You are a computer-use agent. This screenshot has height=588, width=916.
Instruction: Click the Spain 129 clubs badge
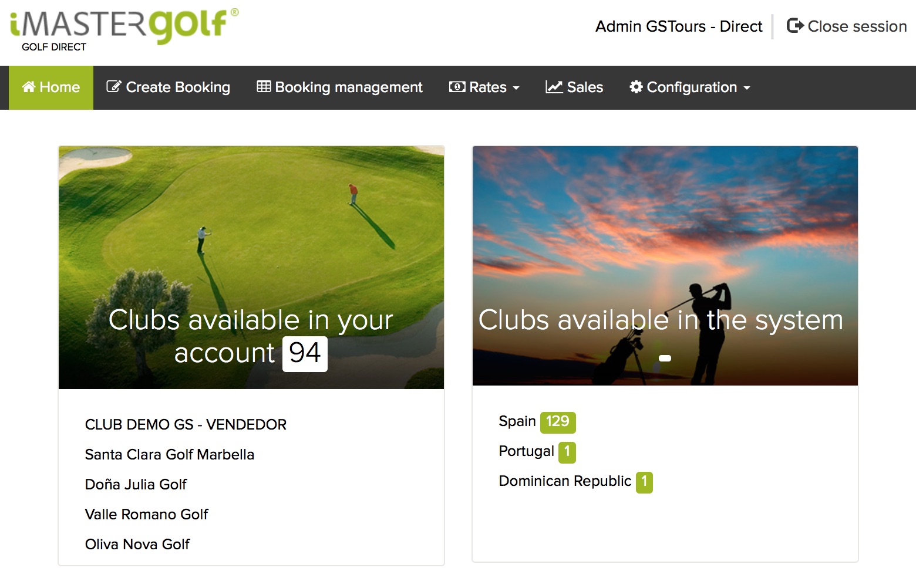[x=557, y=422]
